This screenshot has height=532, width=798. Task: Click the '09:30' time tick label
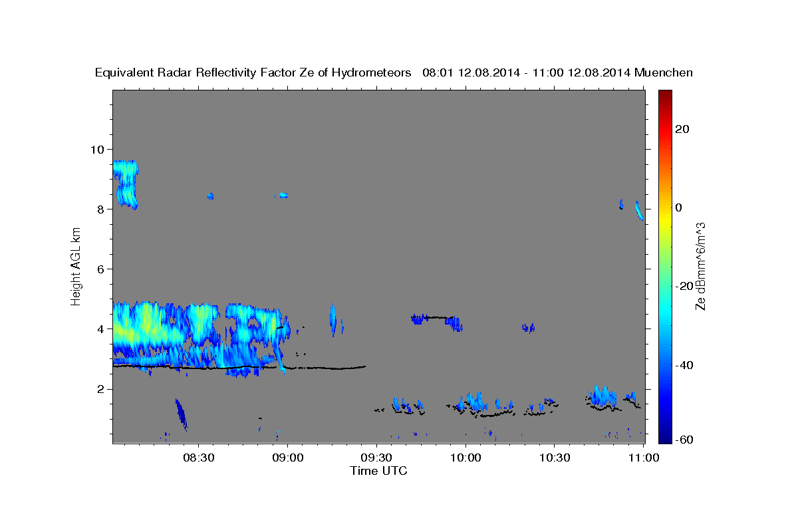pos(376,458)
